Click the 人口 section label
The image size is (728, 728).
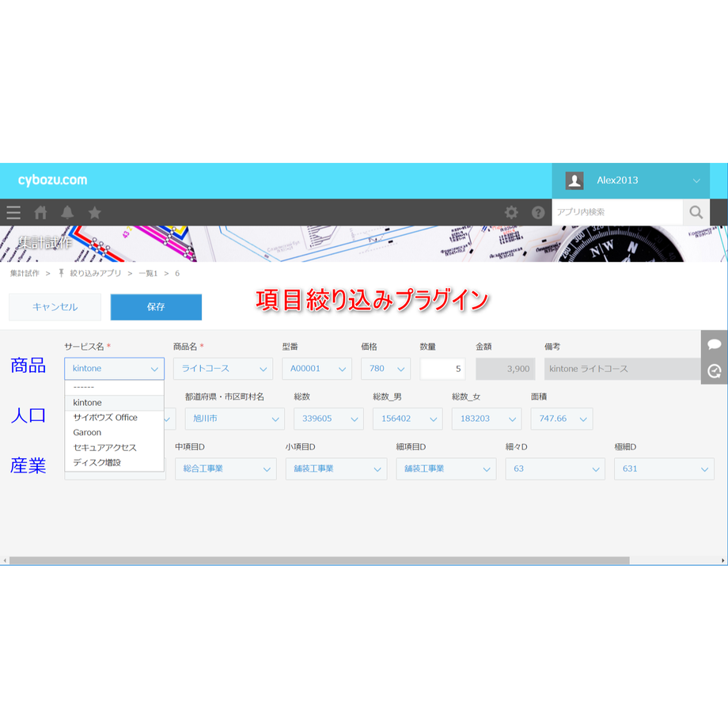(x=28, y=415)
